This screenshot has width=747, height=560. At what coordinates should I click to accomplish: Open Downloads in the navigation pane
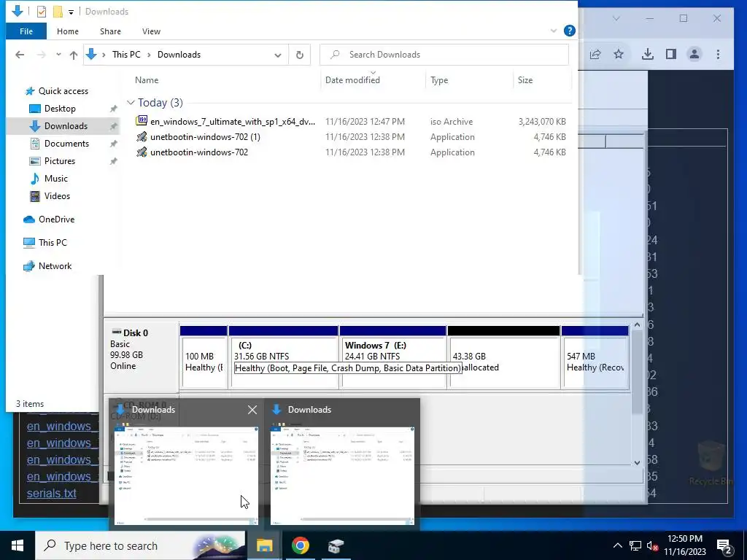click(66, 126)
